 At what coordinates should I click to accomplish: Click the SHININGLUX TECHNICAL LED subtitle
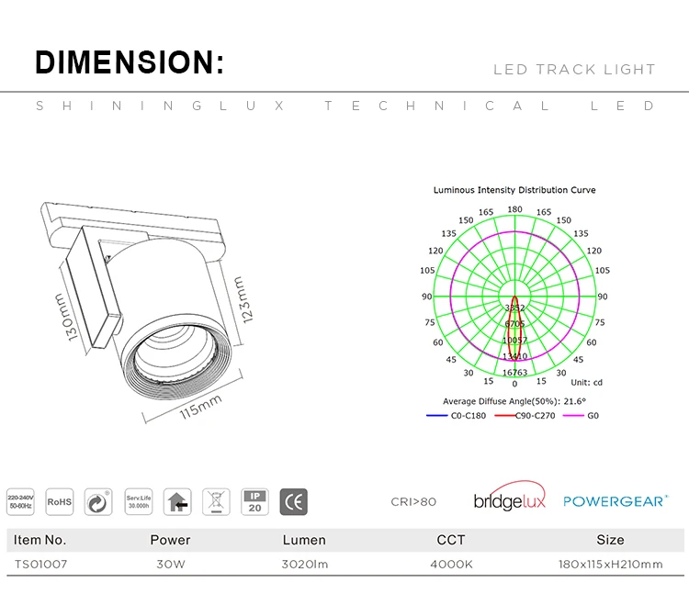tap(345, 106)
